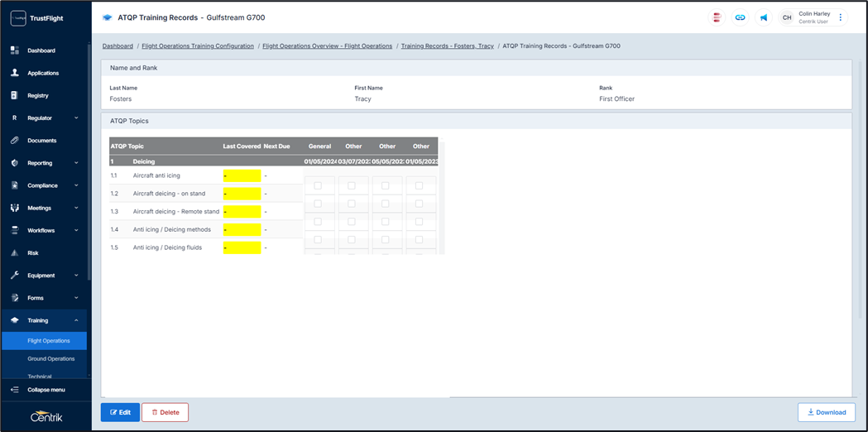868x432 pixels.
Task: Click the red database icon in header
Action: 717,17
